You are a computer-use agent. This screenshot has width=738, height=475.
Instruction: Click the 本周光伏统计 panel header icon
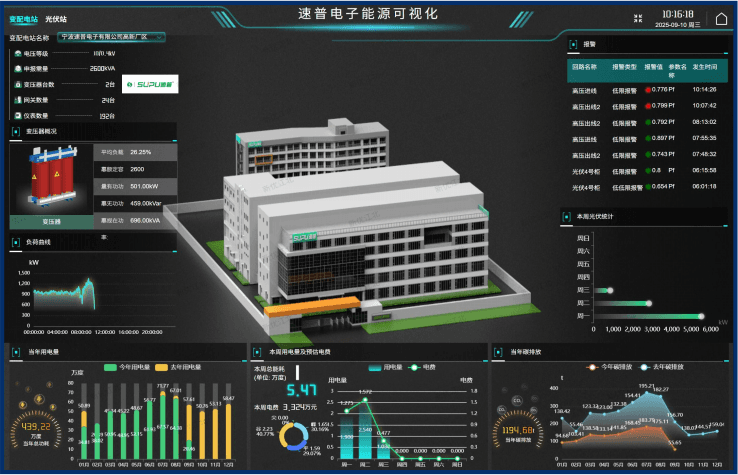click(567, 217)
